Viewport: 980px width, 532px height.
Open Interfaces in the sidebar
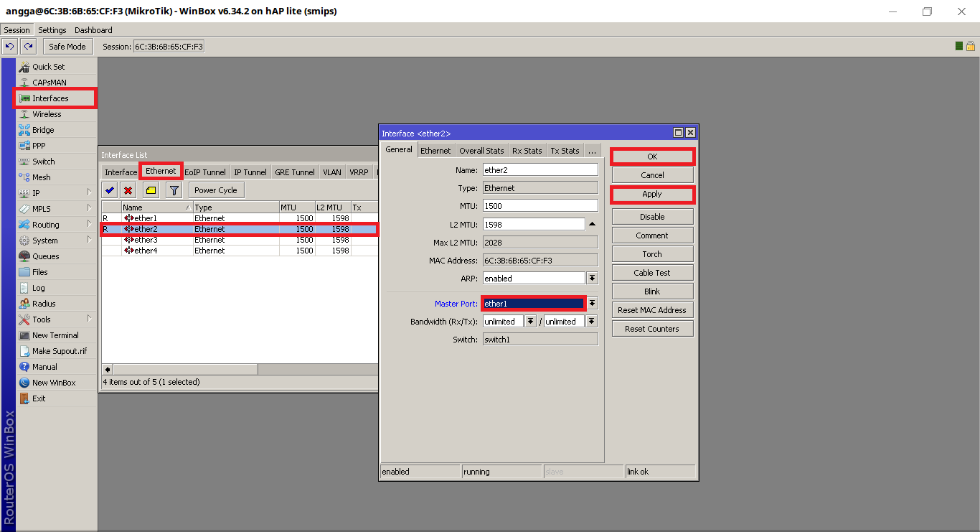[56, 98]
